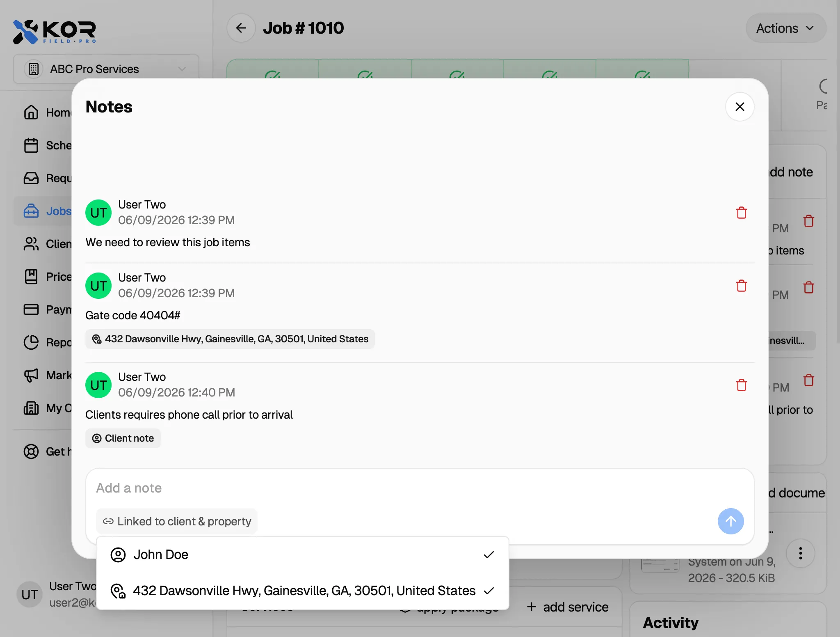Toggle John Doe client link option
Viewport: 840px width, 637px height.
(x=302, y=555)
